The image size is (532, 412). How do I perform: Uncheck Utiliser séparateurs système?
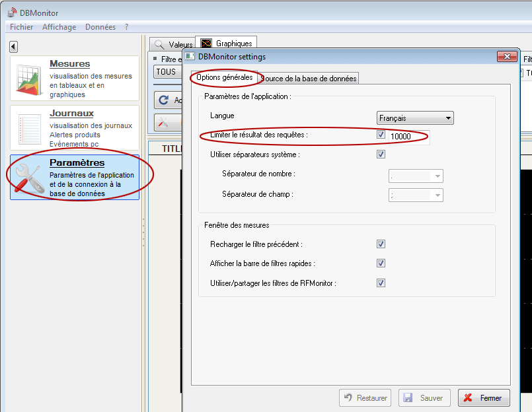381,154
